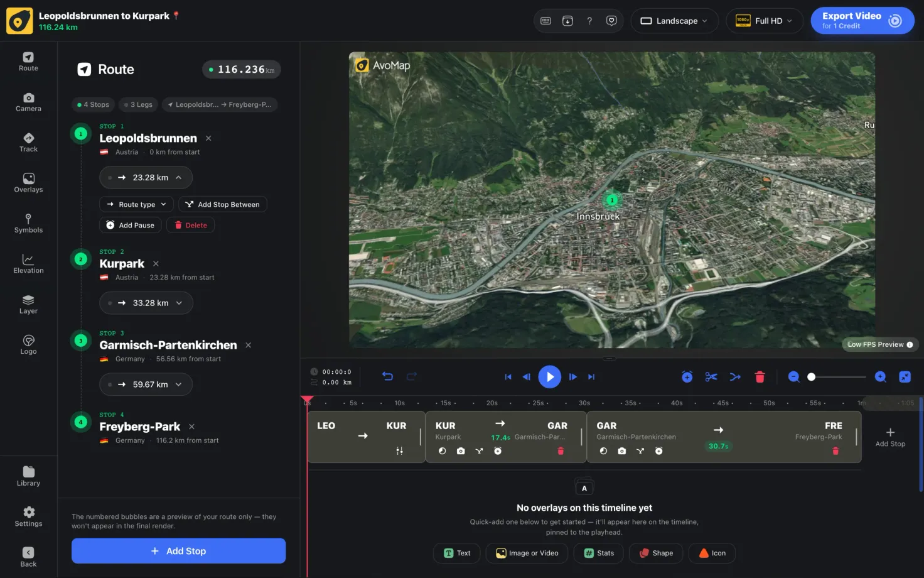Open the Track panel in sidebar
This screenshot has width=924, height=578.
pos(28,143)
